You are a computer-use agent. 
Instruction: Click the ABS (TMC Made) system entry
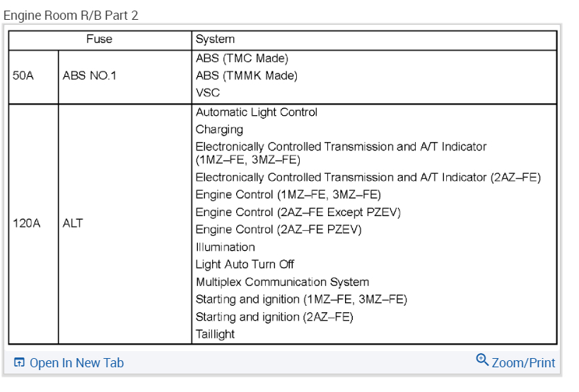pyautogui.click(x=242, y=59)
